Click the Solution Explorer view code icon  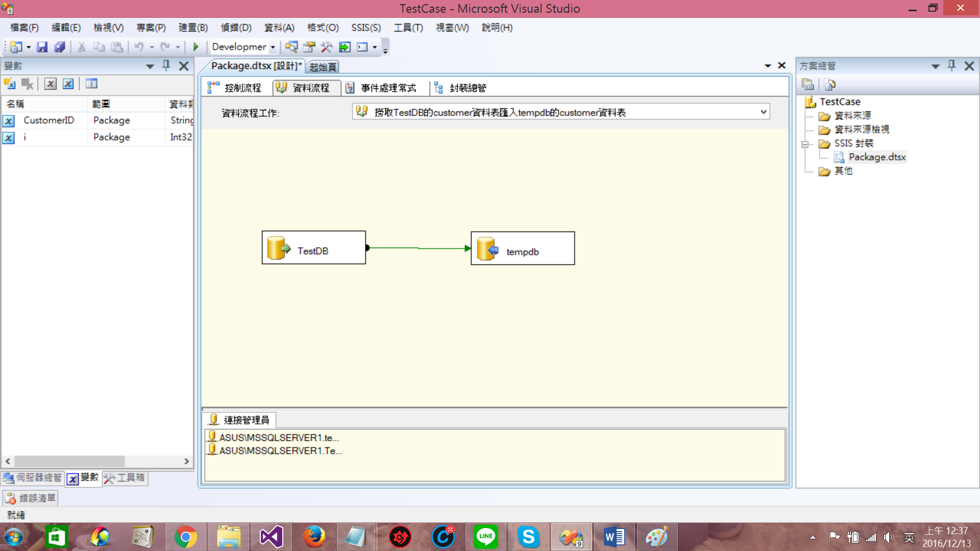(x=830, y=84)
